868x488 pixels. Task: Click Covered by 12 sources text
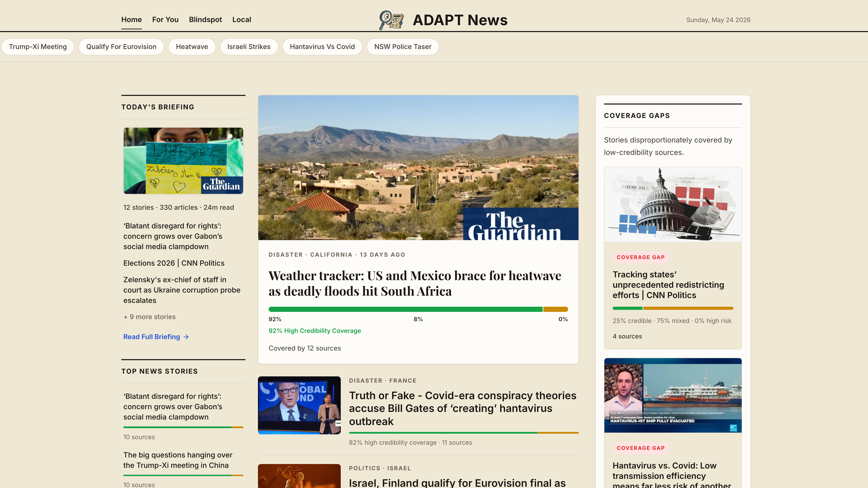click(x=305, y=348)
